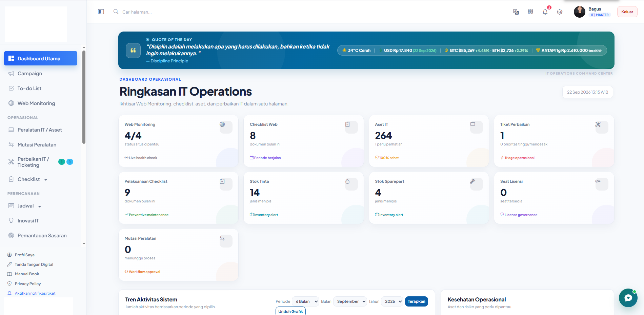Click the search magnifier icon
This screenshot has width=644, height=315.
pyautogui.click(x=116, y=12)
